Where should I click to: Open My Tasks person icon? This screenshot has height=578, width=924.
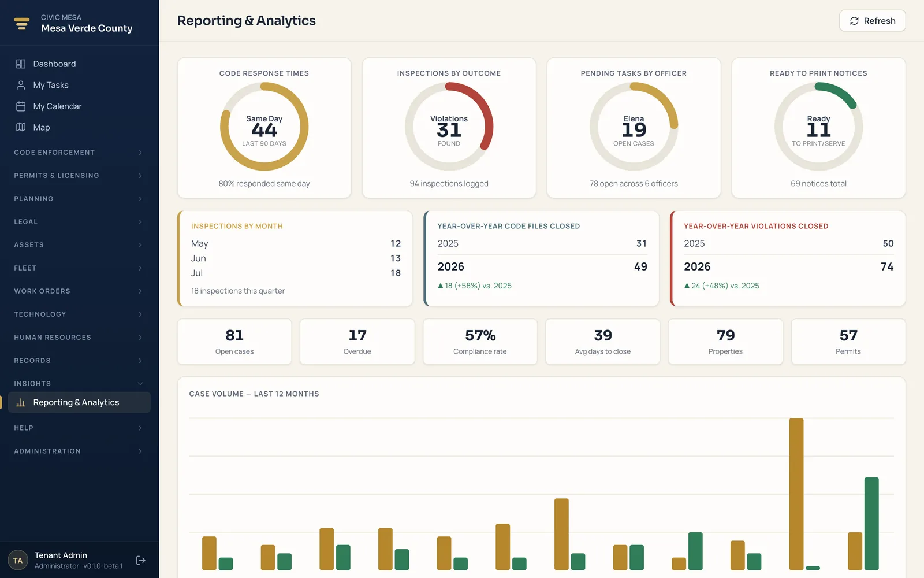click(x=21, y=85)
